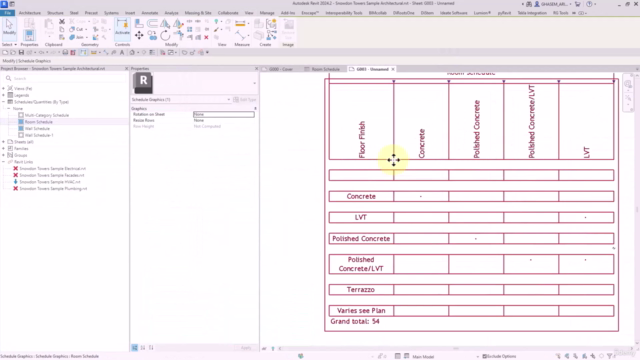Close the G003 - Unnamed tab
The image size is (640, 360).
[393, 69]
